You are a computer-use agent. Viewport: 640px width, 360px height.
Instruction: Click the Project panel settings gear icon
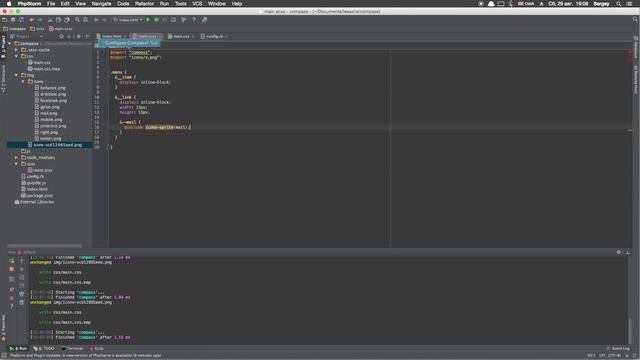(x=79, y=36)
